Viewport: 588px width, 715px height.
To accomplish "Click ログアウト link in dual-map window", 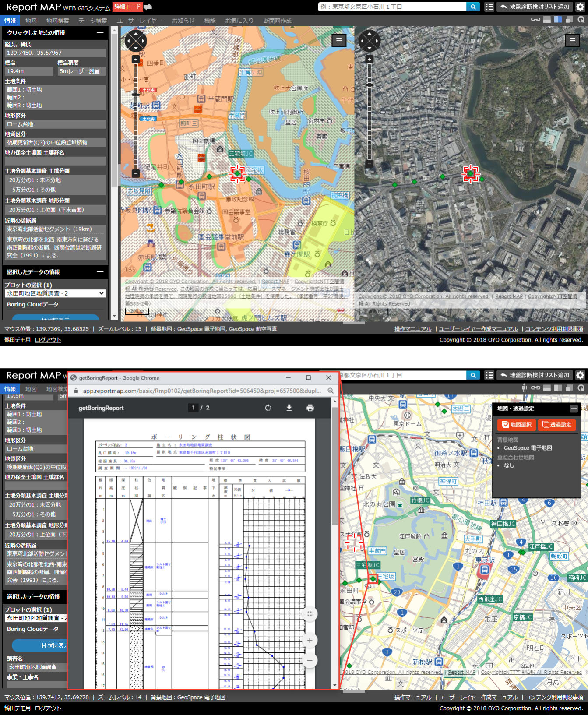I will point(48,340).
